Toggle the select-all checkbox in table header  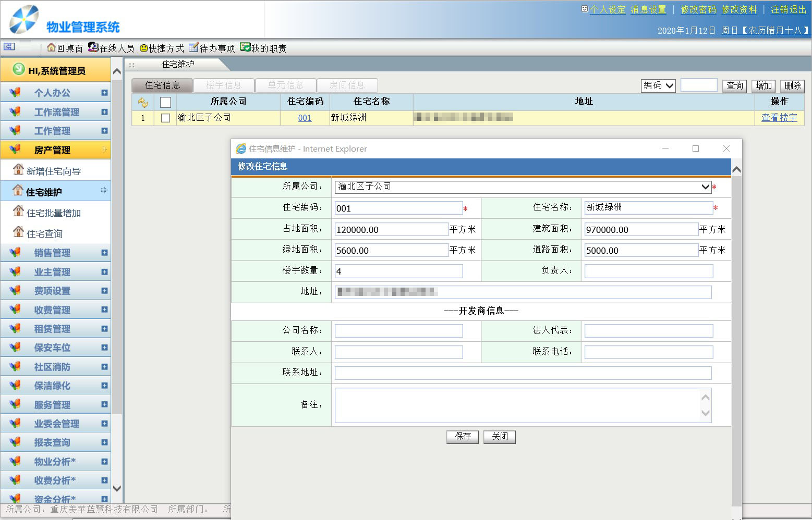(165, 102)
